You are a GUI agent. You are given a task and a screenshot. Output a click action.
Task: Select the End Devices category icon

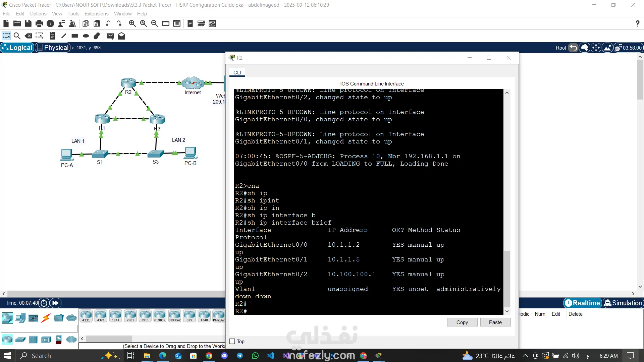[20, 318]
